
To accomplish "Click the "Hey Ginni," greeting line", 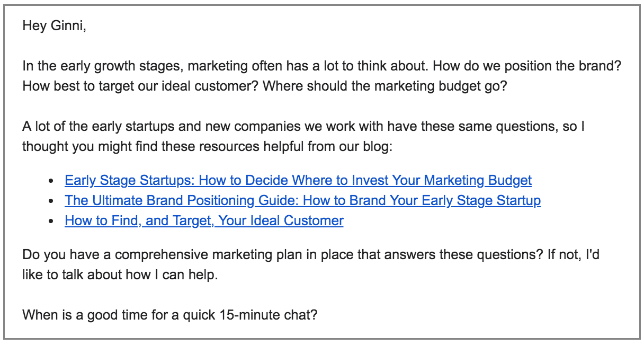I will [x=54, y=25].
